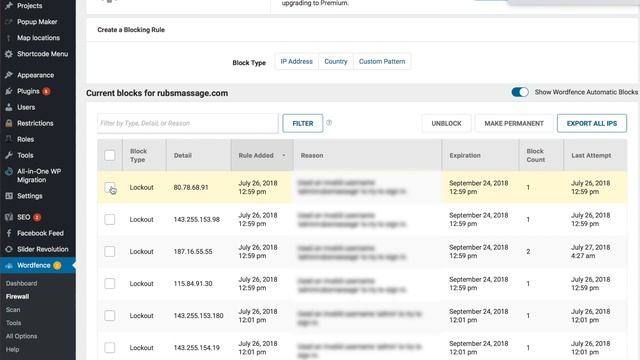The width and height of the screenshot is (640, 360).
Task: Click the help question mark beside Filter
Action: tap(329, 122)
